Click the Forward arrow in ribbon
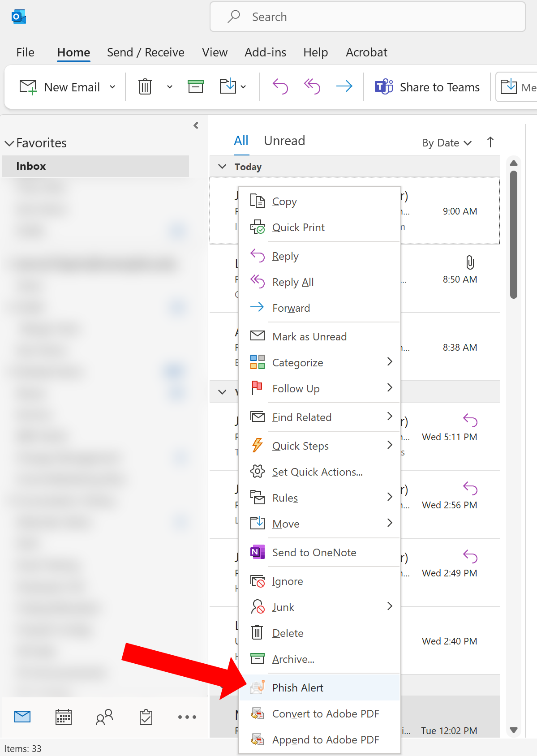 (344, 86)
